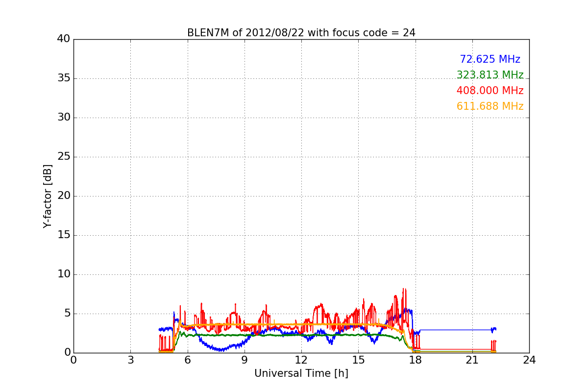The width and height of the screenshot is (588, 392).
Task: Select the '323.813 MHz' green legend label
Action: (490, 75)
